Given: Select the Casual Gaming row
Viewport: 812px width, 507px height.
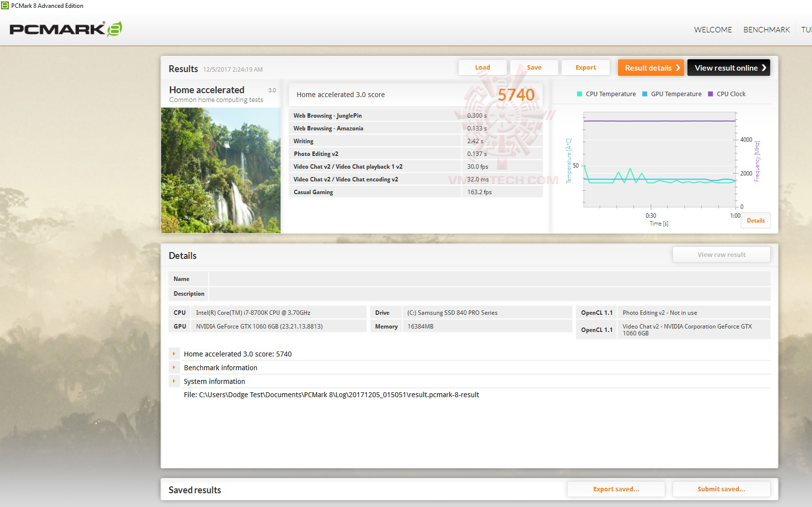Looking at the screenshot, I should (x=416, y=192).
